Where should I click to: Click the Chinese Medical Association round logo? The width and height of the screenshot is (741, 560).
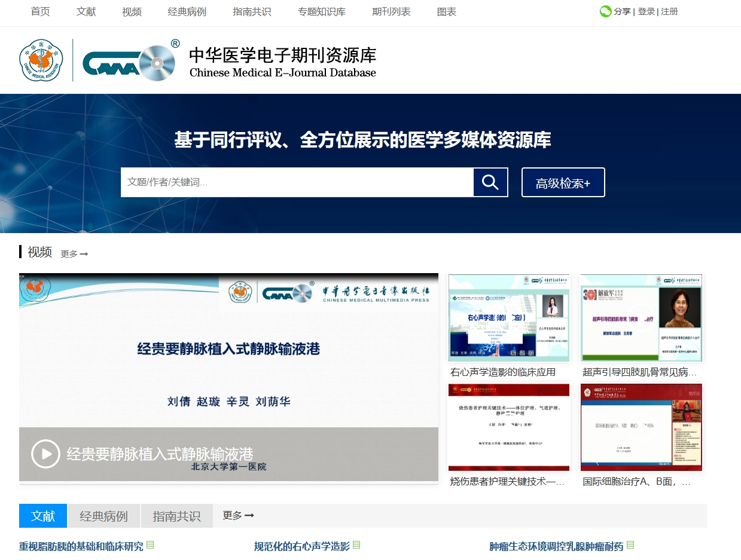pos(41,60)
